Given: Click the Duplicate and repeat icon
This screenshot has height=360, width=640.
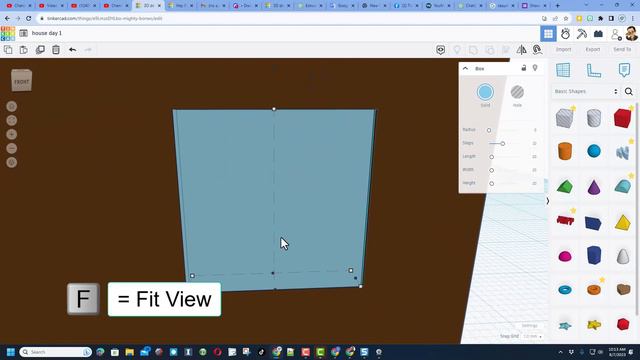Looking at the screenshot, I should click(40, 50).
